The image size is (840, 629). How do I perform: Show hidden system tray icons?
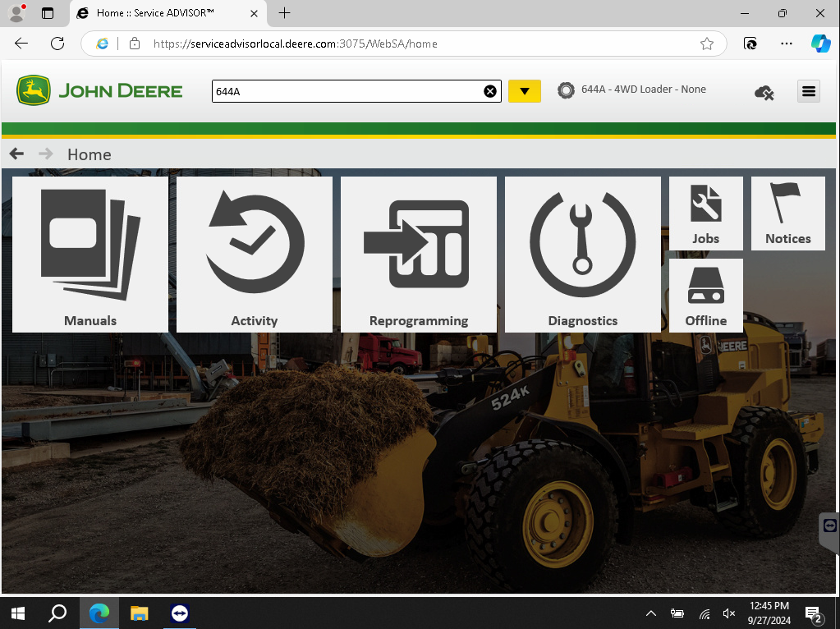tap(651, 613)
